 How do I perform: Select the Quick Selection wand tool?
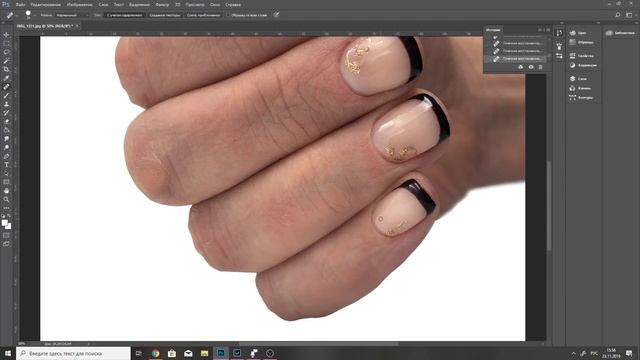pyautogui.click(x=6, y=60)
